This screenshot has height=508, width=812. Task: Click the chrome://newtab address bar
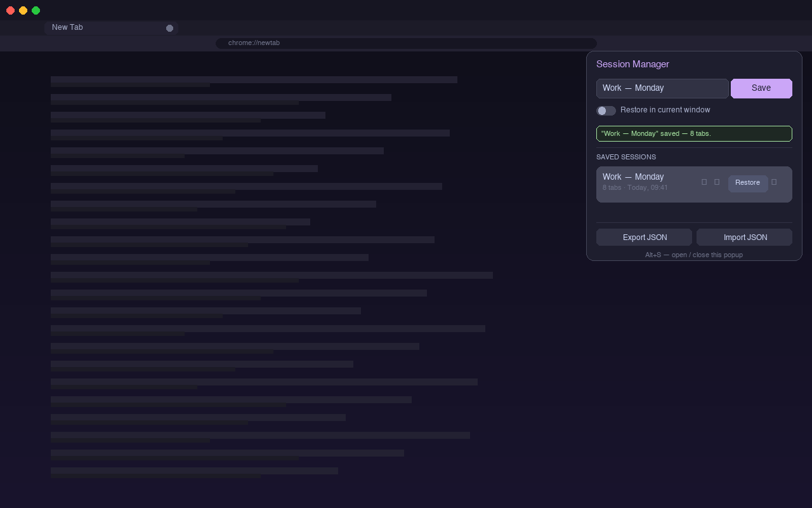coord(406,43)
